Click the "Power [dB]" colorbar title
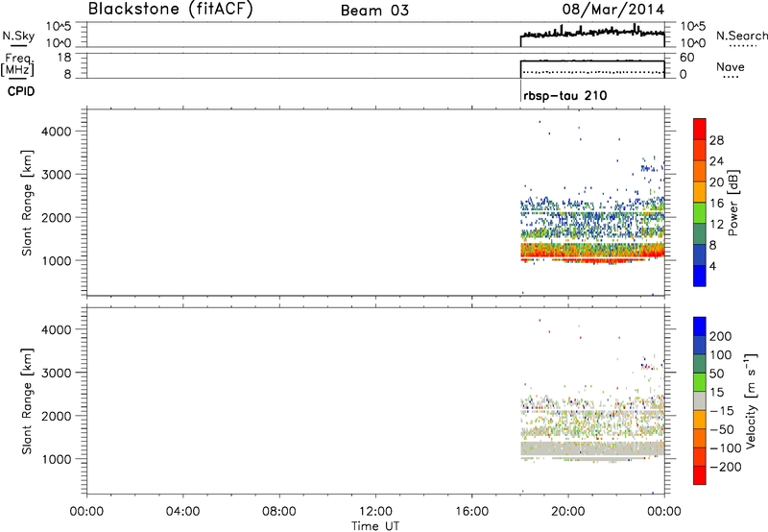The width and height of the screenshot is (768, 532). point(733,203)
